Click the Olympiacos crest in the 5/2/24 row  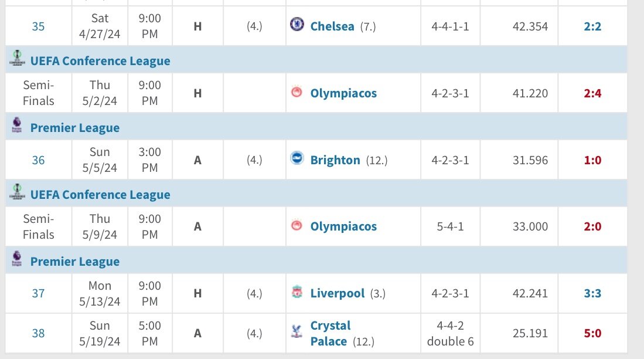click(297, 92)
